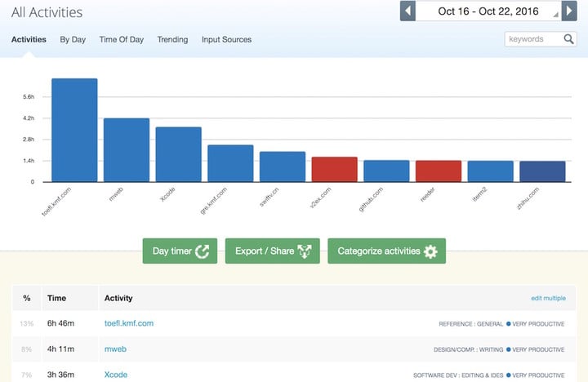Click the swiftv.cn bar in chart
Image resolution: width=588 pixels, height=382 pixels.
[x=283, y=167]
